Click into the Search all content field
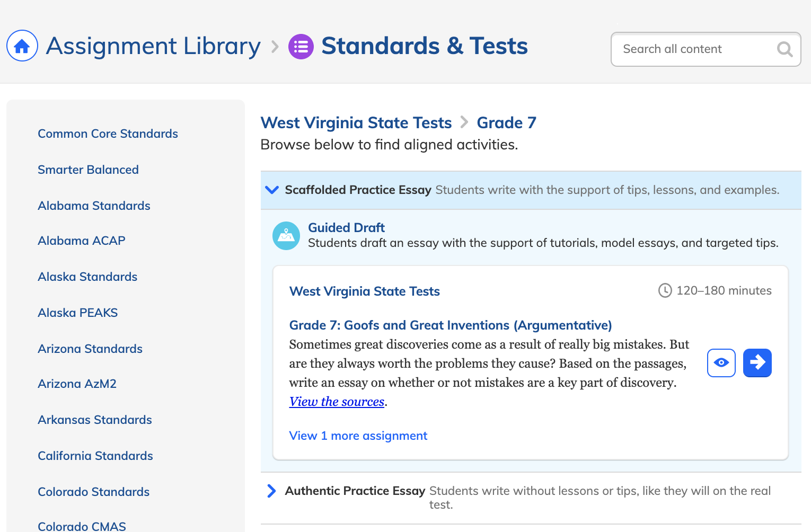 [x=694, y=49]
